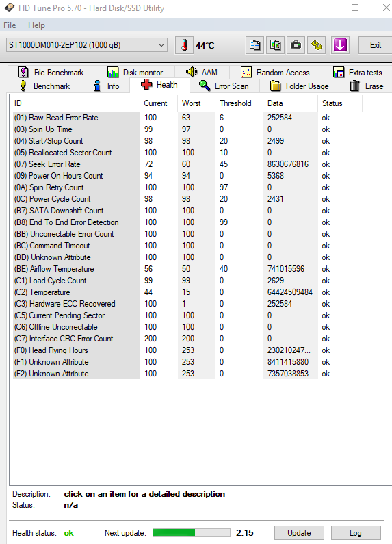The width and height of the screenshot is (392, 544).
Task: Click the Error Scan magnifier icon
Action: (205, 86)
